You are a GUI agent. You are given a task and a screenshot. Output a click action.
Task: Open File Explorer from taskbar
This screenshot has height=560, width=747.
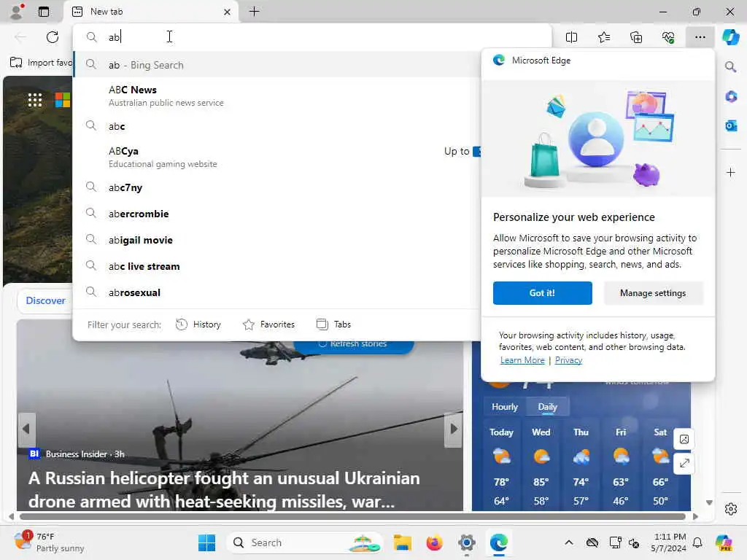tap(402, 542)
